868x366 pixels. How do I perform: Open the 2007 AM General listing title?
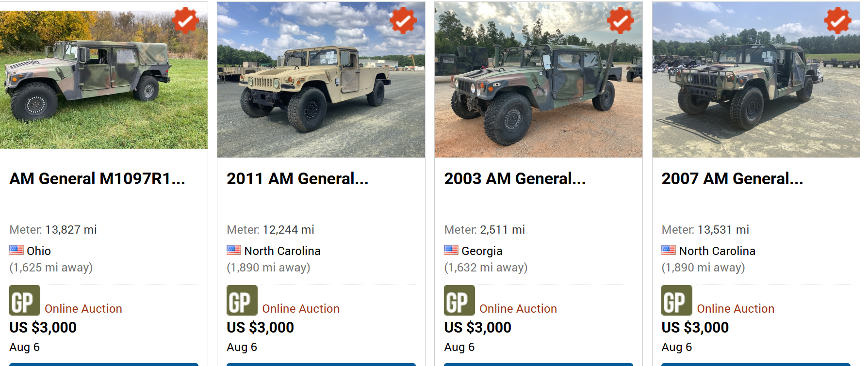click(732, 179)
